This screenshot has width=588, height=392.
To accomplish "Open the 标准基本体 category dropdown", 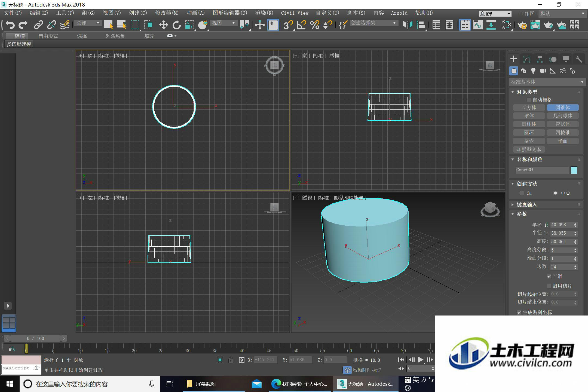I will point(547,82).
